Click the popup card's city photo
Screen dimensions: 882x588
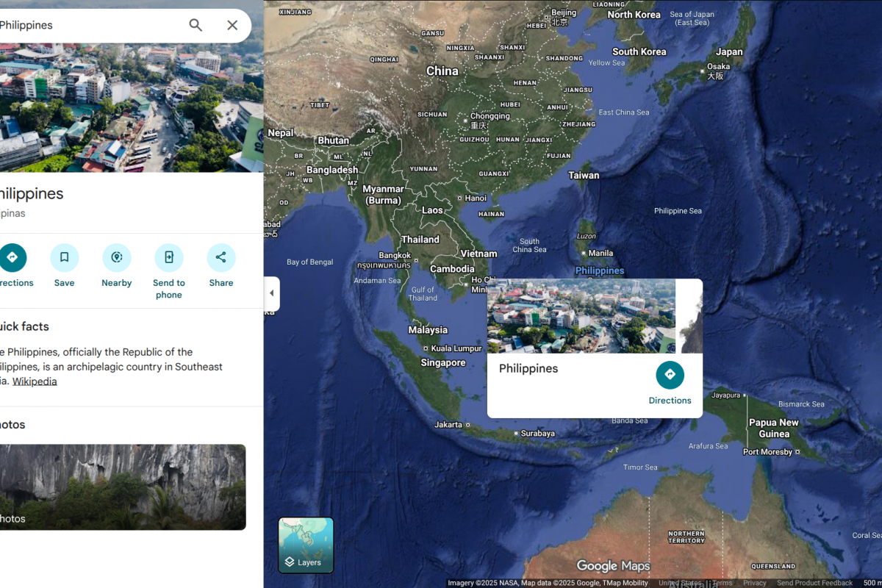[581, 316]
